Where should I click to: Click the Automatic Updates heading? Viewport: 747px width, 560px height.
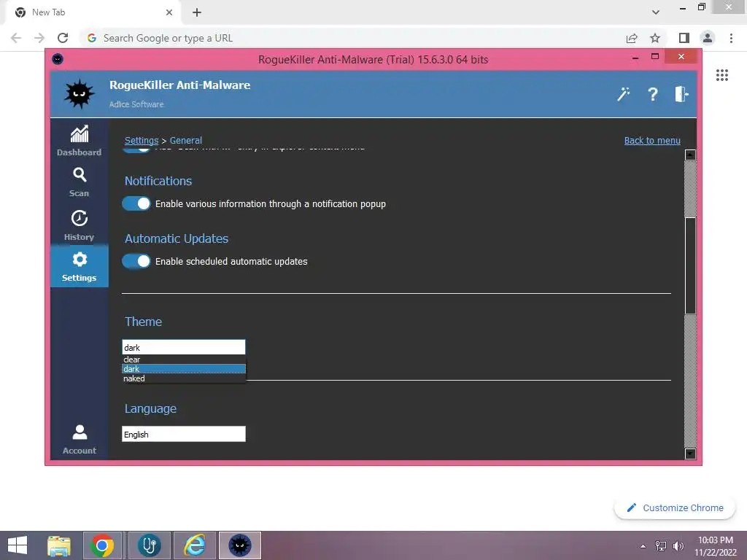tap(177, 238)
